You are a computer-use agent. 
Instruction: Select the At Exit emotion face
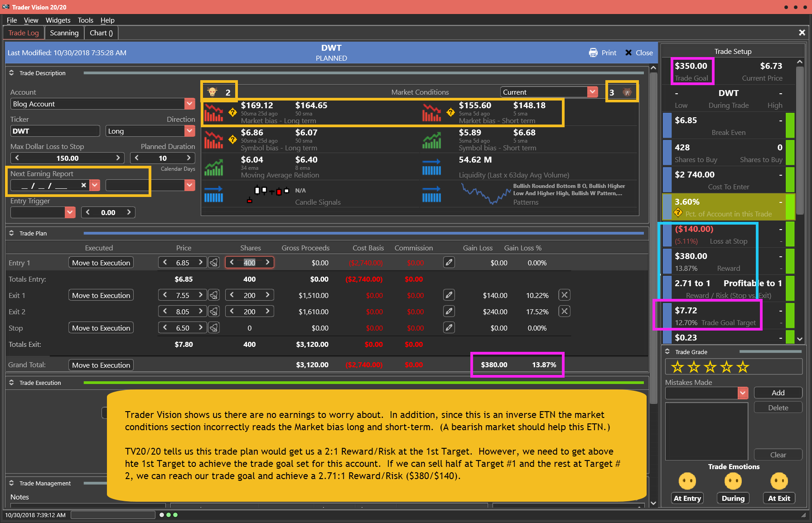click(x=779, y=481)
